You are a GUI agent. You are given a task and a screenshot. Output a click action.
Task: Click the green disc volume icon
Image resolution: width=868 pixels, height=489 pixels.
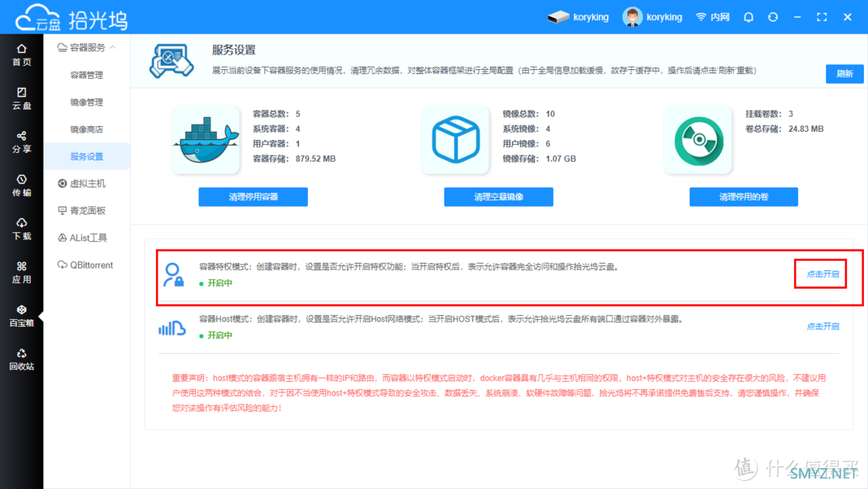click(698, 141)
